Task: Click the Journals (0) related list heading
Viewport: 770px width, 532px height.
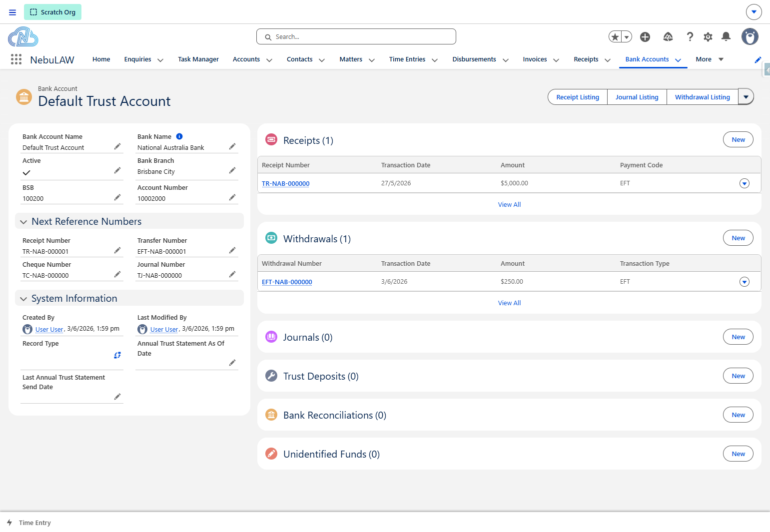Action: point(308,337)
